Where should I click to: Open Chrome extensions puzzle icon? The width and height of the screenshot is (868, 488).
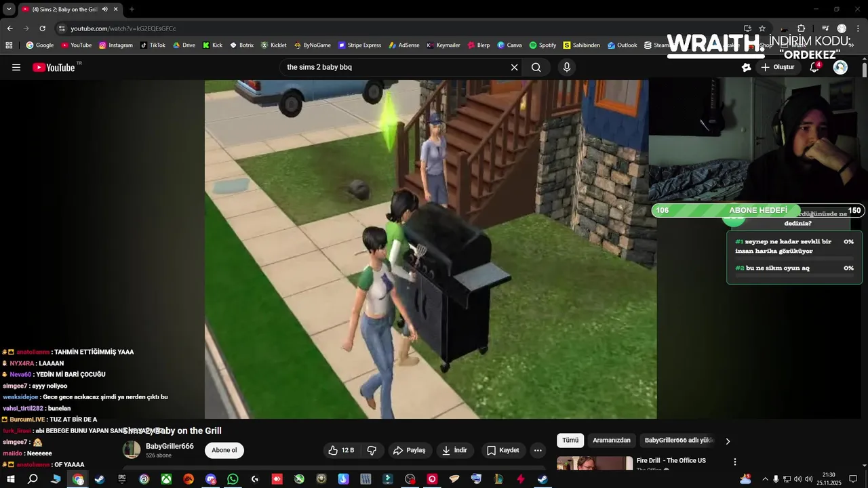(801, 28)
